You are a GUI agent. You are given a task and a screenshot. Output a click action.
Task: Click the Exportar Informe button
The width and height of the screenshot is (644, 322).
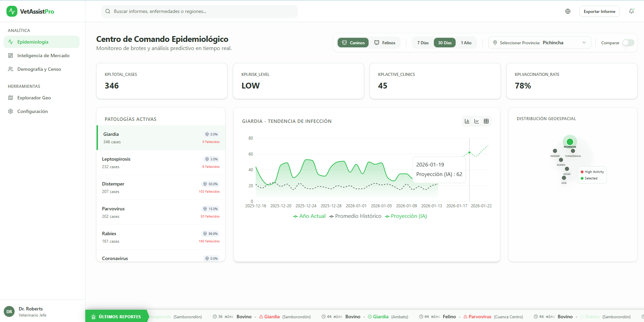(x=599, y=11)
